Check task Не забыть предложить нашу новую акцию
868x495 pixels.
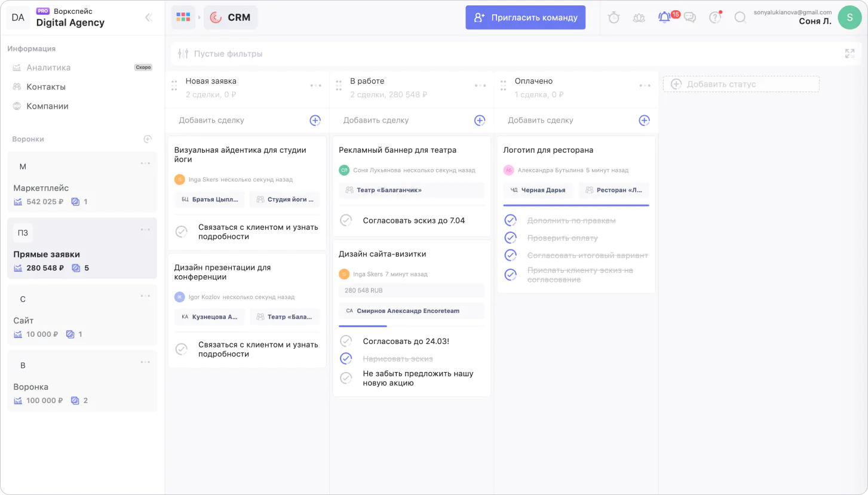point(346,378)
